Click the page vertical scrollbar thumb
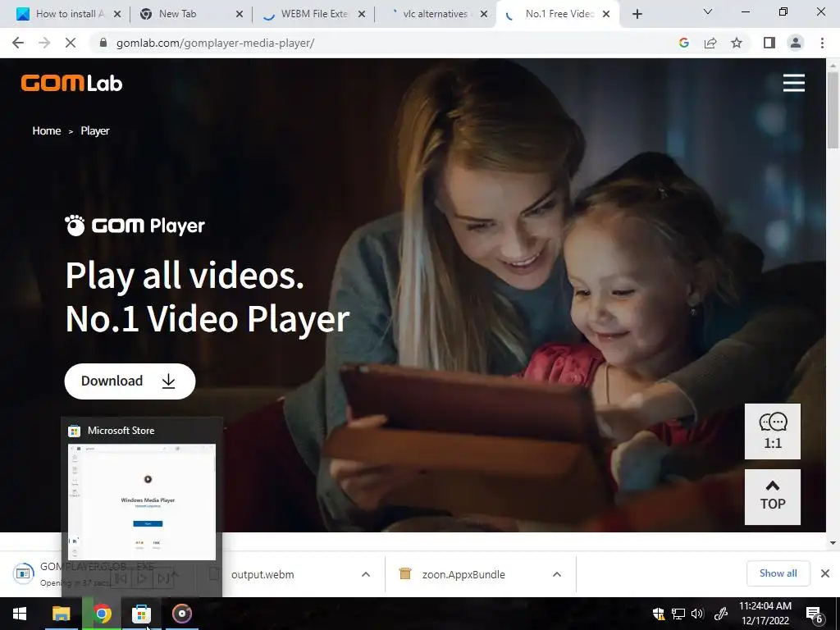 tap(833, 110)
